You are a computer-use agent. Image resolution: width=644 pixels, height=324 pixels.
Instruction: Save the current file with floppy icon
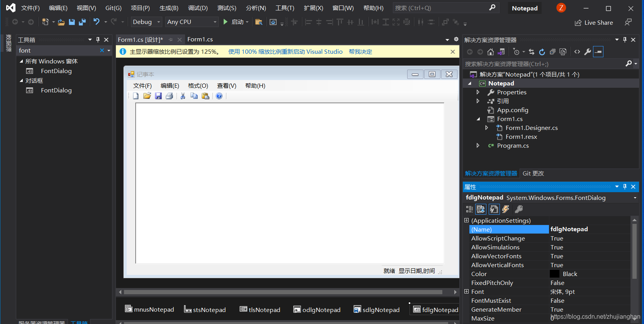[x=72, y=22]
